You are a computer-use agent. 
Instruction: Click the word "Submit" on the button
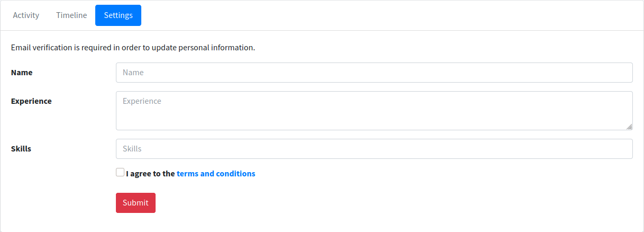[x=135, y=203]
